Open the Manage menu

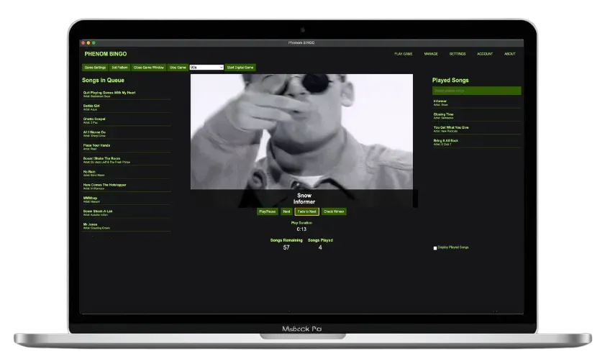tap(431, 54)
